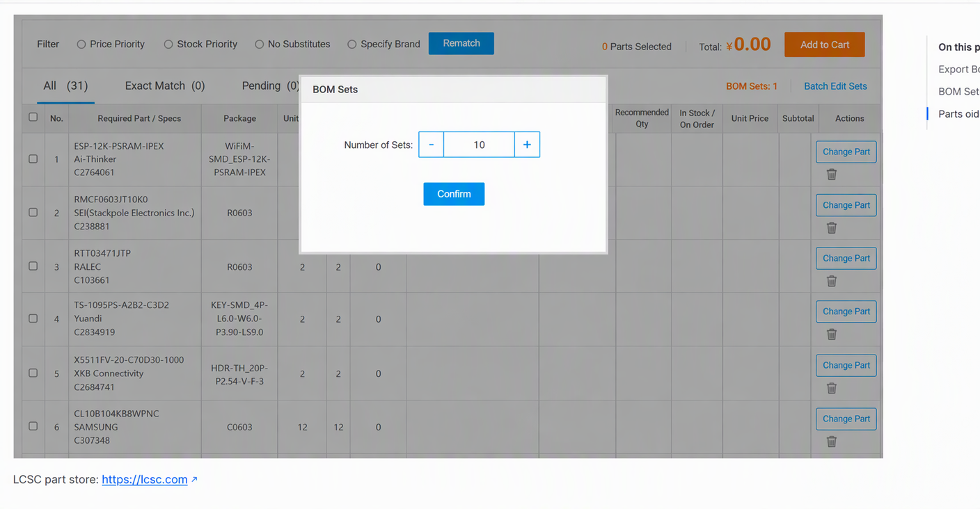The height and width of the screenshot is (509, 980).
Task: Click Change Part for RMCF0603JT10K0
Action: (x=846, y=205)
